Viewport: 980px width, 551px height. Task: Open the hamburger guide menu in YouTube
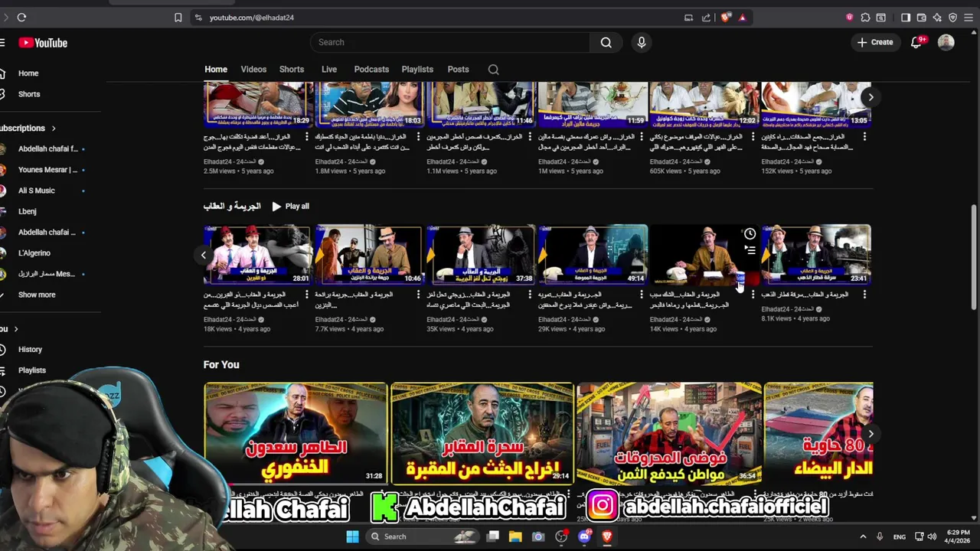[2, 43]
